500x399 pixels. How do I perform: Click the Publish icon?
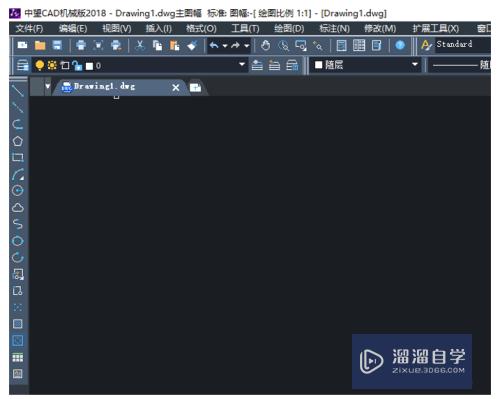[x=116, y=45]
